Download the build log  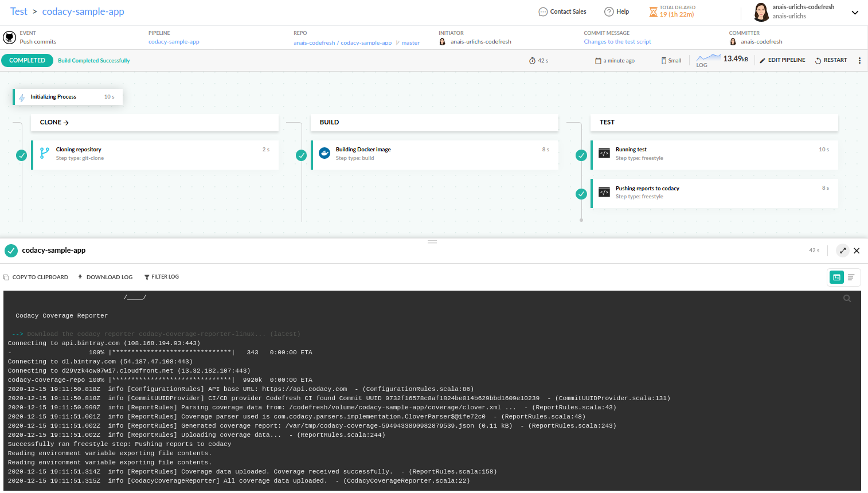(105, 277)
